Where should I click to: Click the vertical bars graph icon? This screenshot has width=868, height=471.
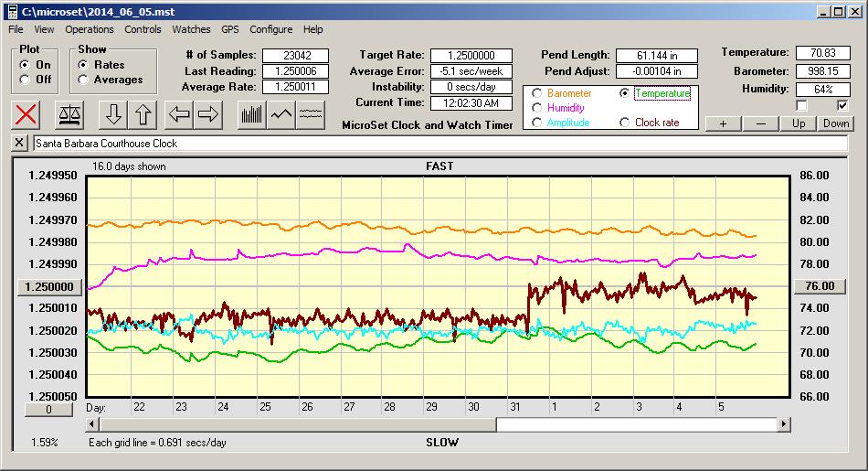(251, 114)
